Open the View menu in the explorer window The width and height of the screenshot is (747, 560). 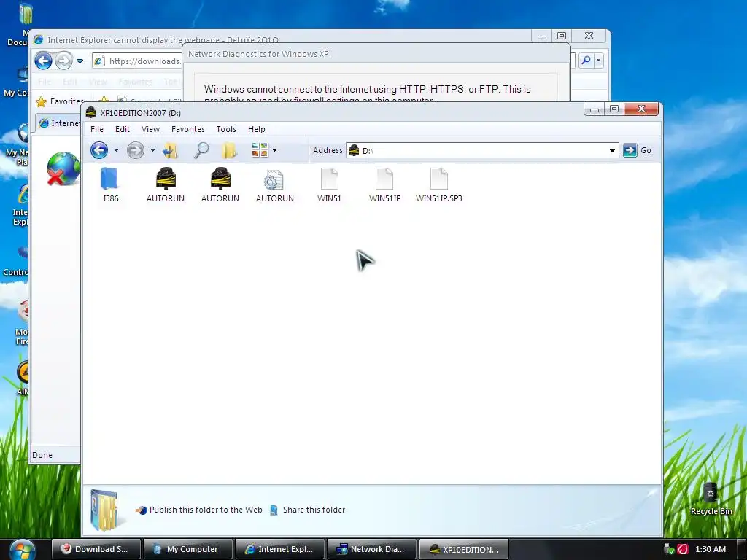150,129
